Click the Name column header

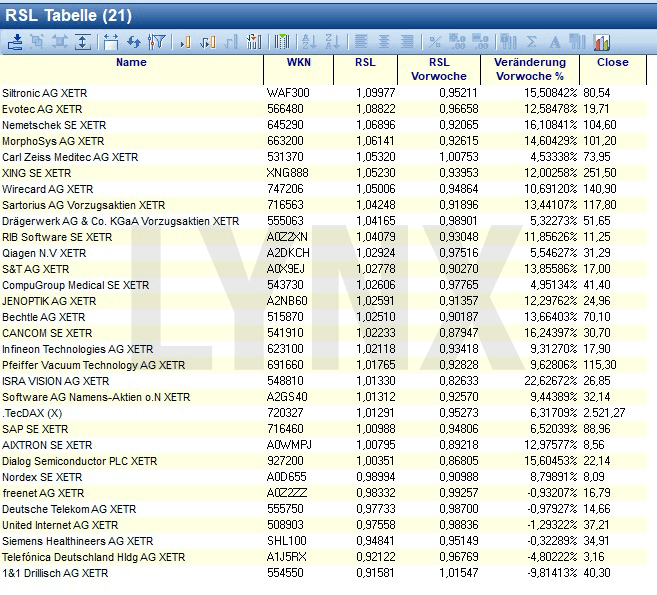pos(132,69)
